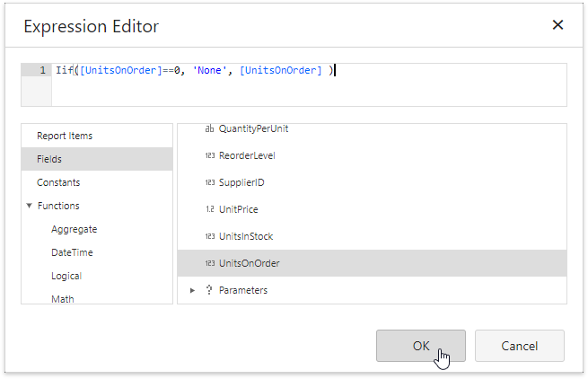Choose the Aggregate functions group
The height and width of the screenshot is (379, 588).
pyautogui.click(x=74, y=229)
